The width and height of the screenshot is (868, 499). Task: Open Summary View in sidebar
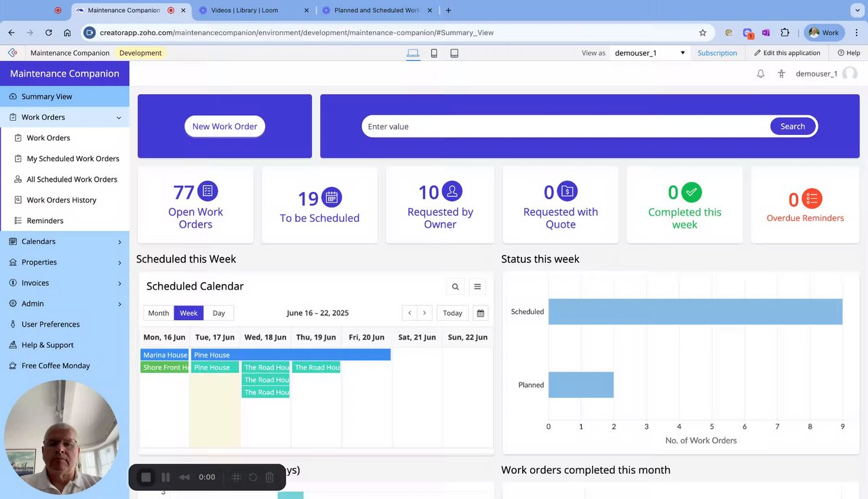click(x=64, y=96)
